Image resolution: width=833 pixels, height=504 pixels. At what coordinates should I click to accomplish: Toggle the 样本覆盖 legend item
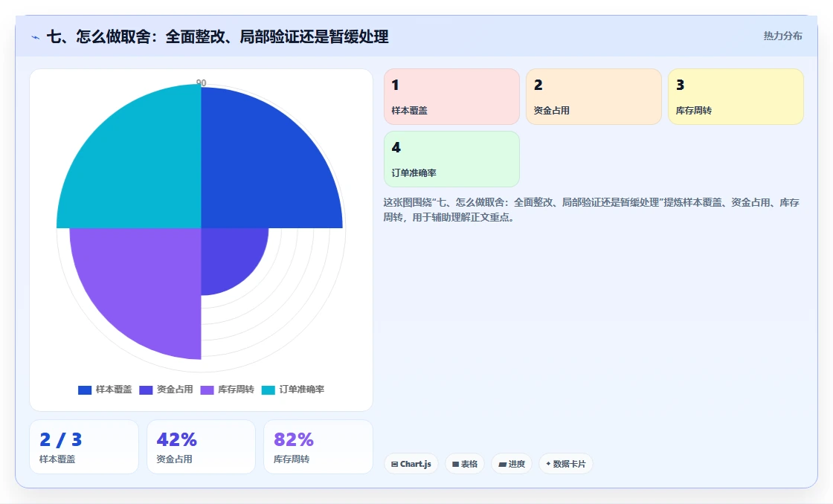point(105,390)
